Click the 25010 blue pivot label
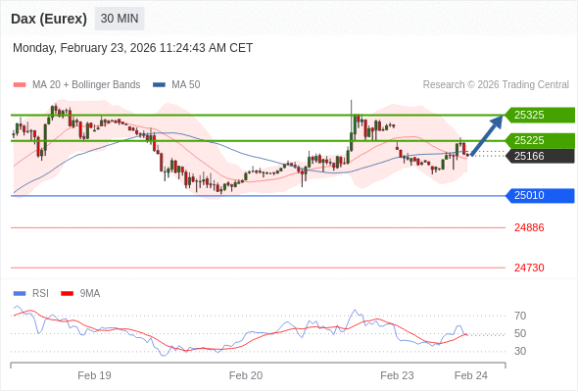Screen dimensions: 578x392 [x=540, y=195]
